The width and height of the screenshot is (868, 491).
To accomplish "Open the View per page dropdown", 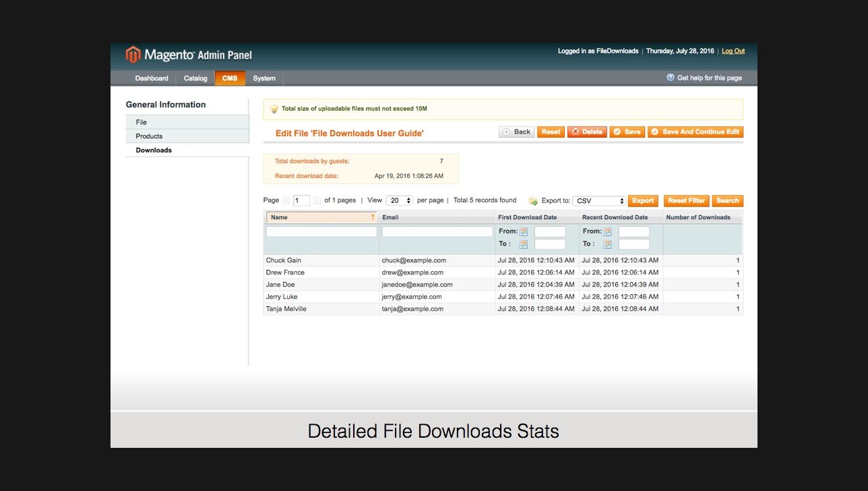I will tap(399, 200).
